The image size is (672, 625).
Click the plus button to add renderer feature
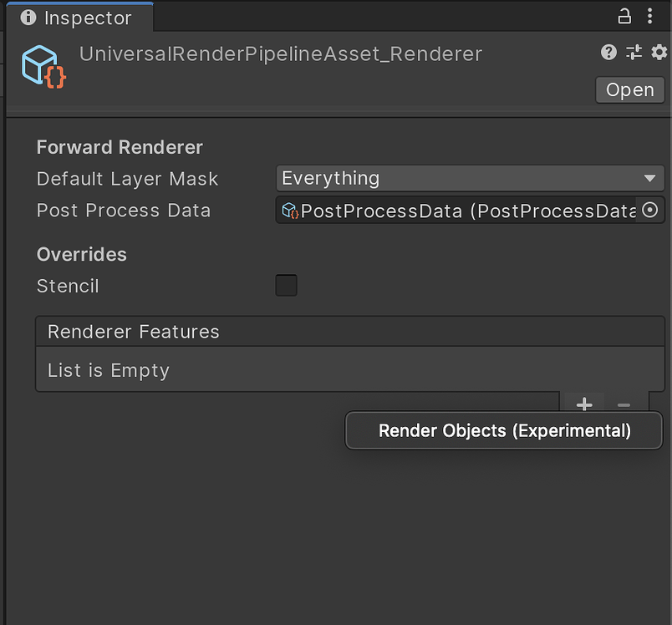click(x=584, y=404)
